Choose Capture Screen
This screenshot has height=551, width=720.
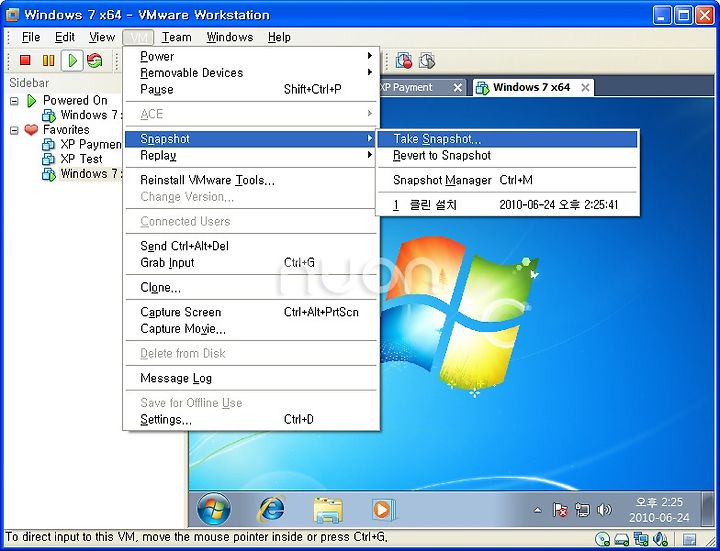(x=251, y=312)
